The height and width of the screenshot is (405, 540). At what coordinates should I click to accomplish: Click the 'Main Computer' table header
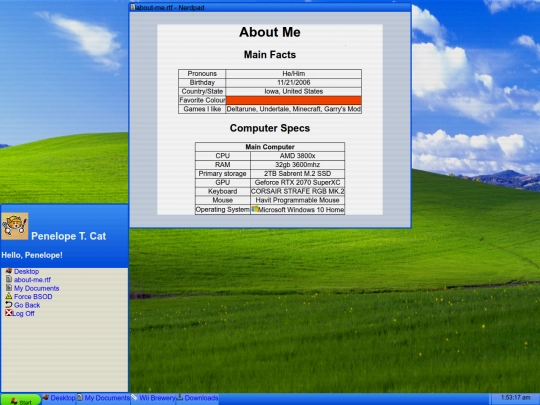pyautogui.click(x=270, y=147)
